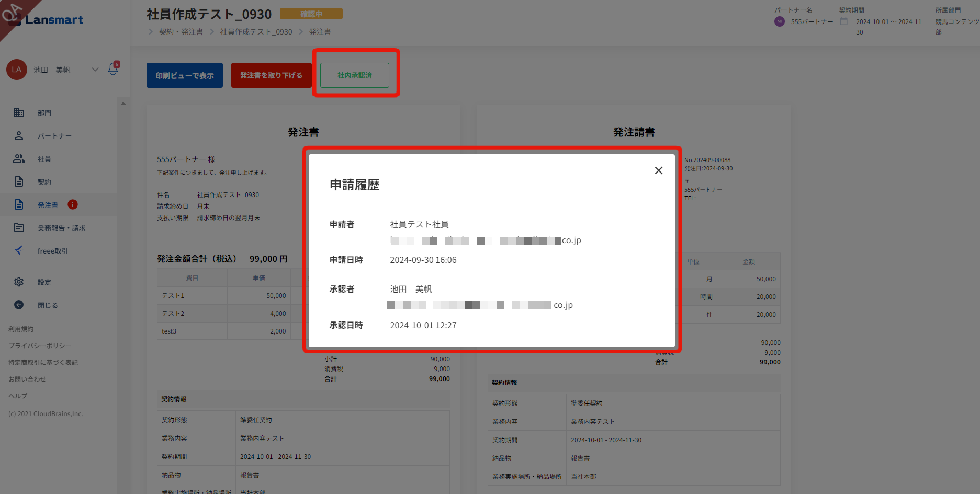Click the 設定 gear icon
The image size is (980, 494).
pos(19,282)
